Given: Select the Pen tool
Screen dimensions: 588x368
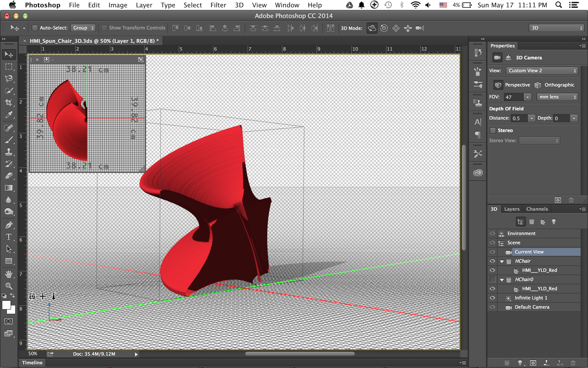Looking at the screenshot, I should [9, 224].
